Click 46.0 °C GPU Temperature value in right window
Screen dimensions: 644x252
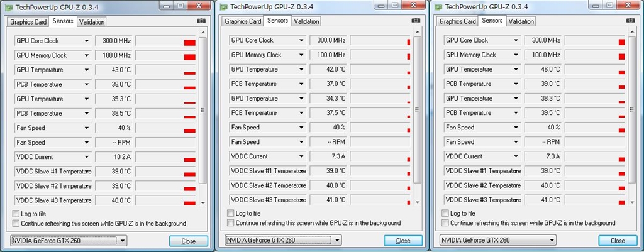click(x=543, y=69)
